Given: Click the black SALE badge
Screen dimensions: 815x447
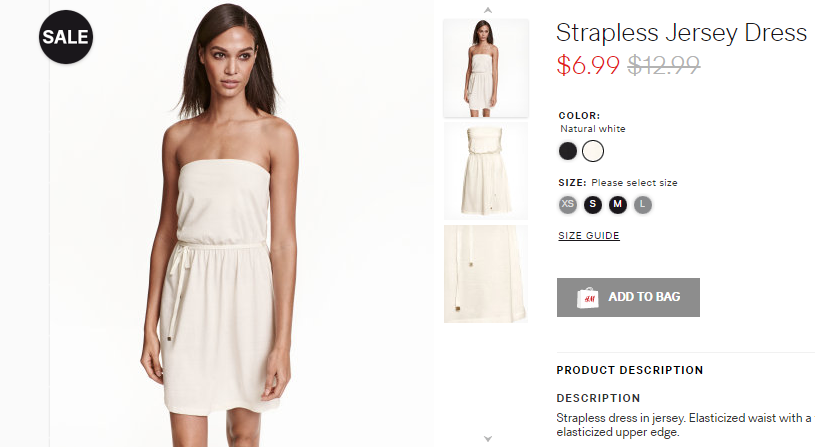Looking at the screenshot, I should pyautogui.click(x=66, y=37).
